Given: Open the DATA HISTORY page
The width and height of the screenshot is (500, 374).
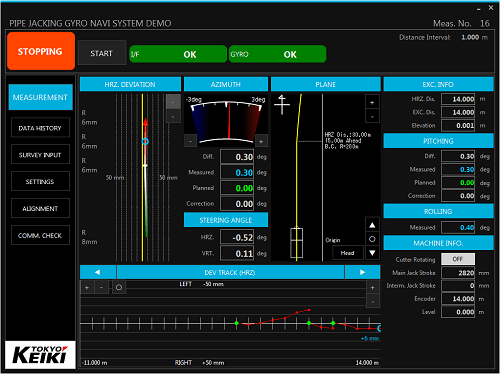Looking at the screenshot, I should point(40,128).
